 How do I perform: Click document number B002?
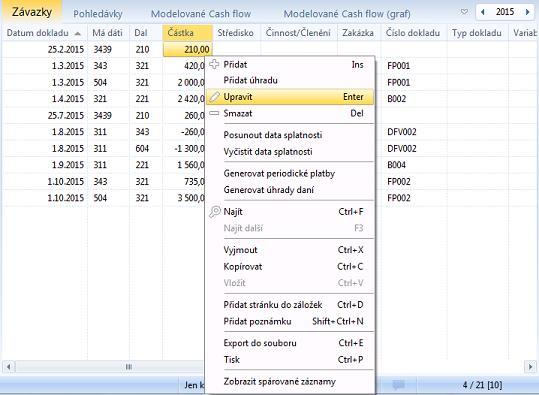pos(397,99)
